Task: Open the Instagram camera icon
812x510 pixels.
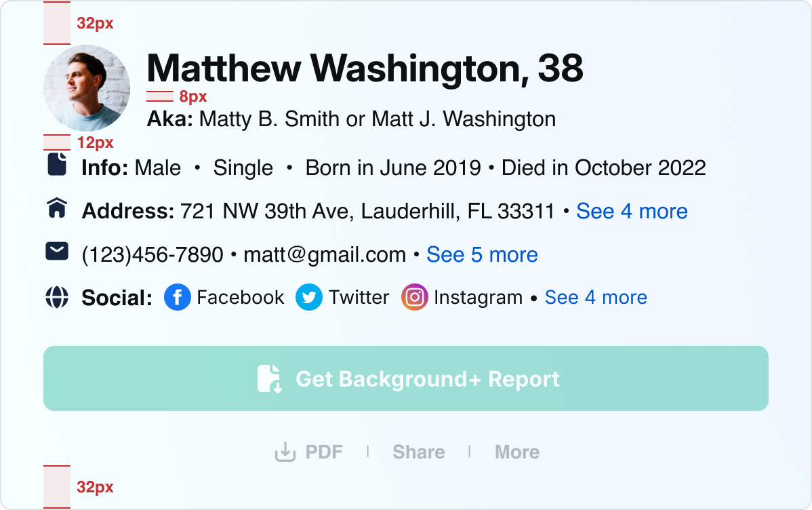Action: coord(415,297)
